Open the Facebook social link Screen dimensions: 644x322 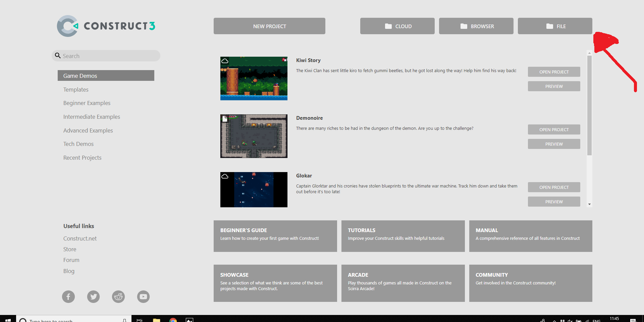tap(68, 297)
